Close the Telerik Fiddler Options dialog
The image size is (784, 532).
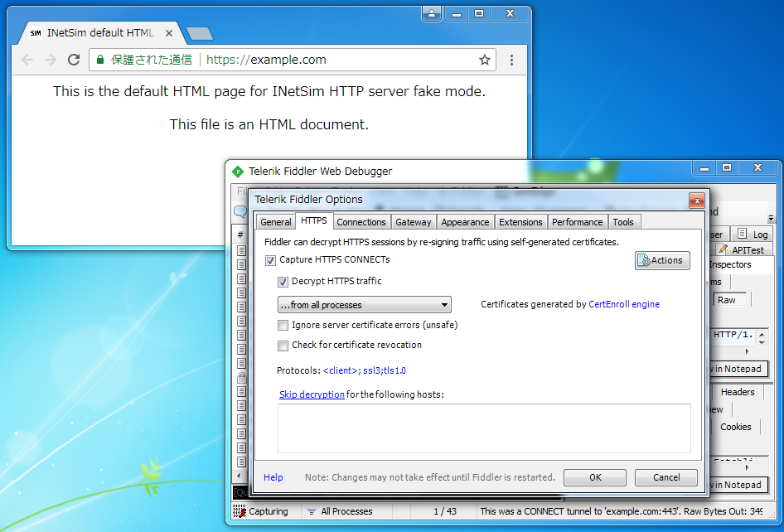click(696, 201)
